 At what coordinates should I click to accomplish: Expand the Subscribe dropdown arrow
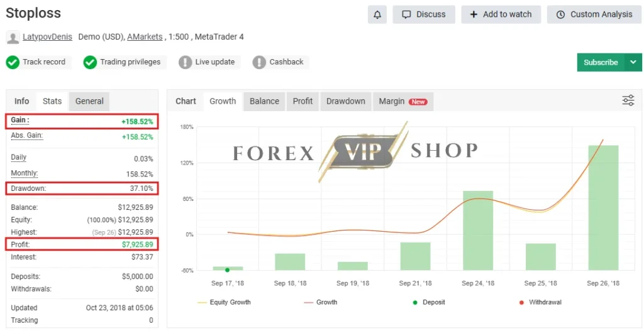[x=633, y=62]
